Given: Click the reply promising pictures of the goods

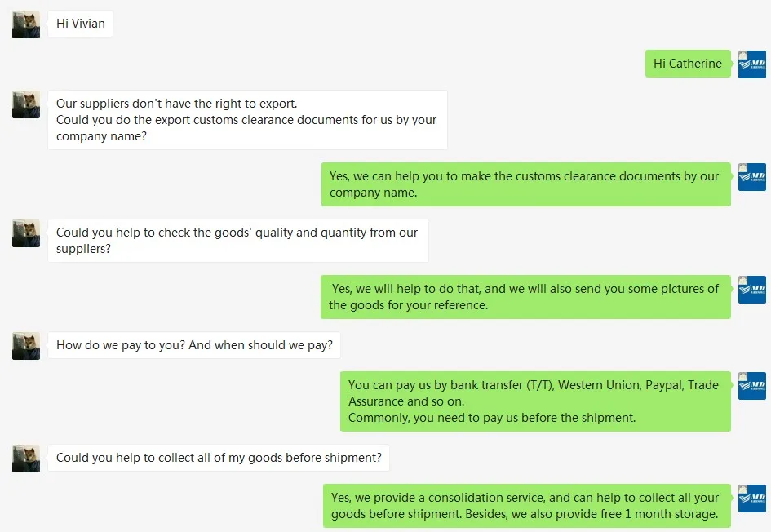Looking at the screenshot, I should click(x=525, y=297).
